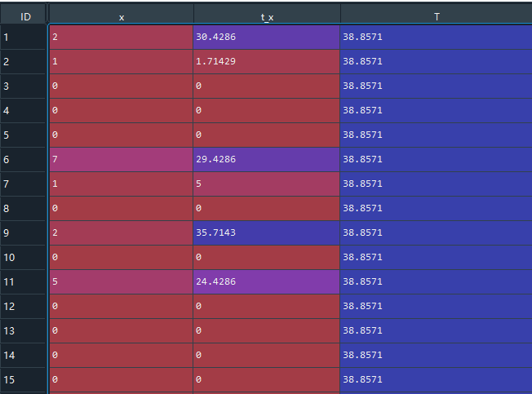Select t_x cell in row 4

click(x=266, y=111)
